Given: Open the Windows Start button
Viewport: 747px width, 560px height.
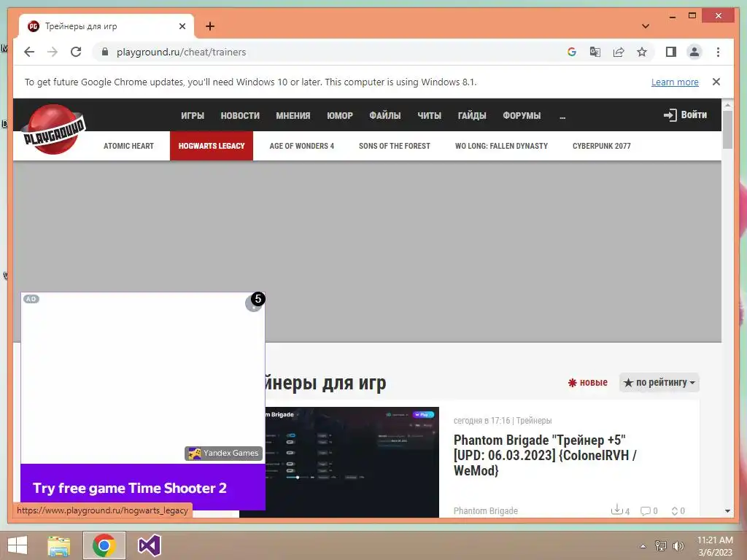Looking at the screenshot, I should pyautogui.click(x=18, y=545).
